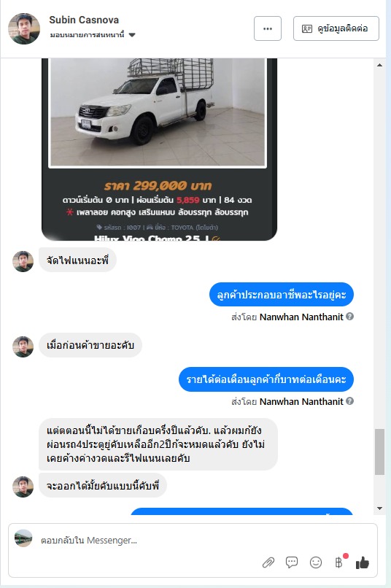Click the ดูข้อมูลติดต่อ contact info button

(336, 28)
